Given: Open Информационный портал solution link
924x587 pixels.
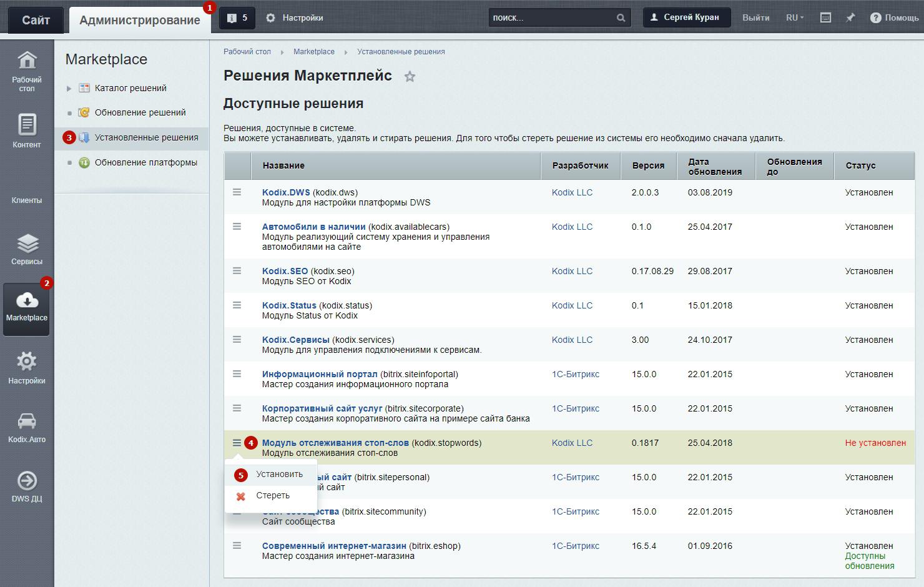Looking at the screenshot, I should tap(320, 374).
